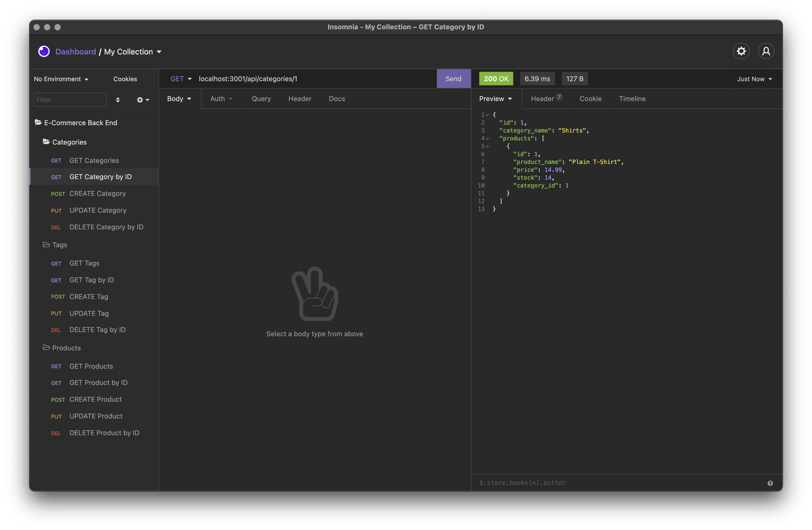
Task: Click the Send button
Action: 453,79
